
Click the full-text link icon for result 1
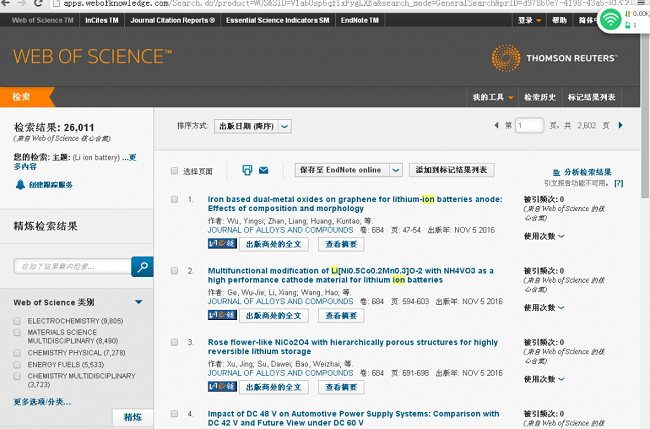222,244
